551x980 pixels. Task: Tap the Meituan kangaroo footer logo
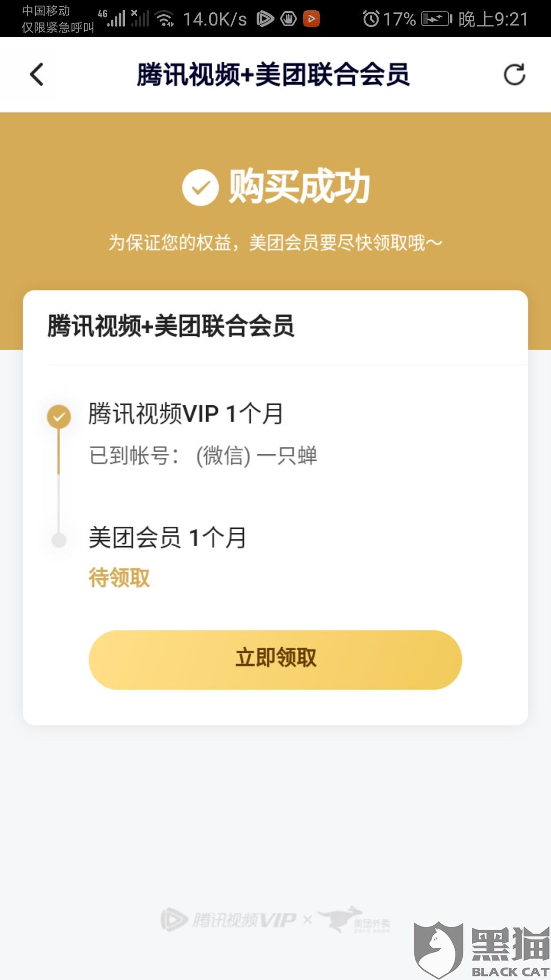(x=354, y=920)
